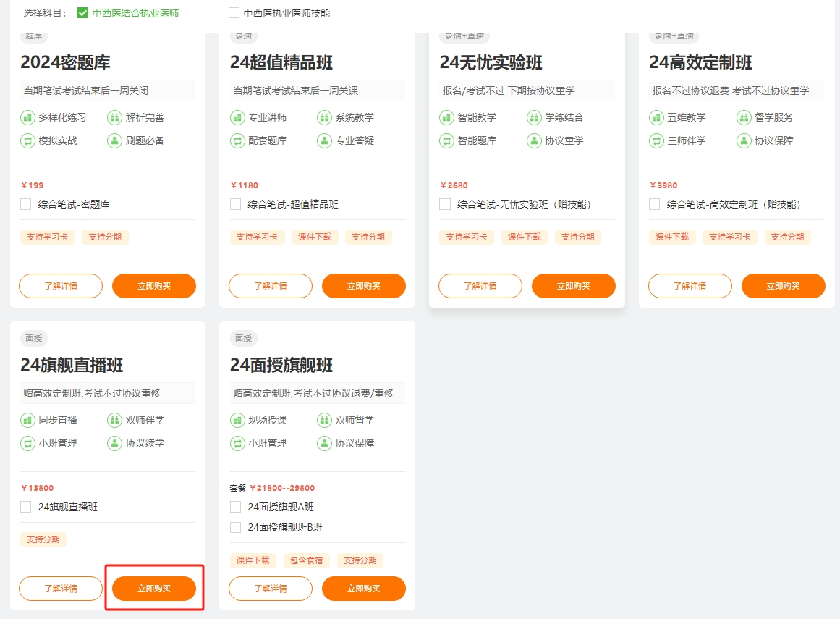
Task: Select the 24面授旗舰A班 checkbox
Action: coord(235,507)
